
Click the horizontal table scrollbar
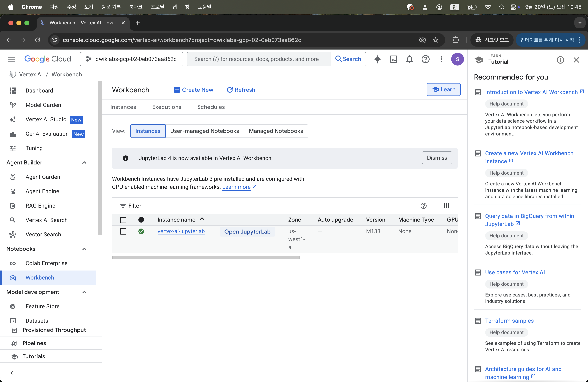click(x=206, y=258)
